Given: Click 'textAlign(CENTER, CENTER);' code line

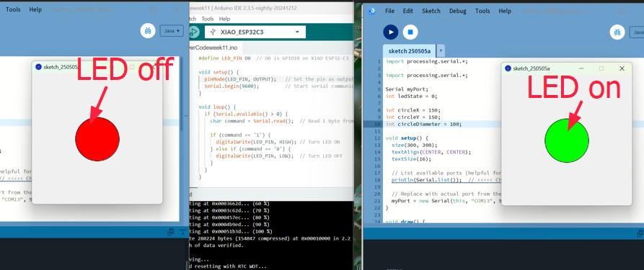Looking at the screenshot, I should point(431,152).
